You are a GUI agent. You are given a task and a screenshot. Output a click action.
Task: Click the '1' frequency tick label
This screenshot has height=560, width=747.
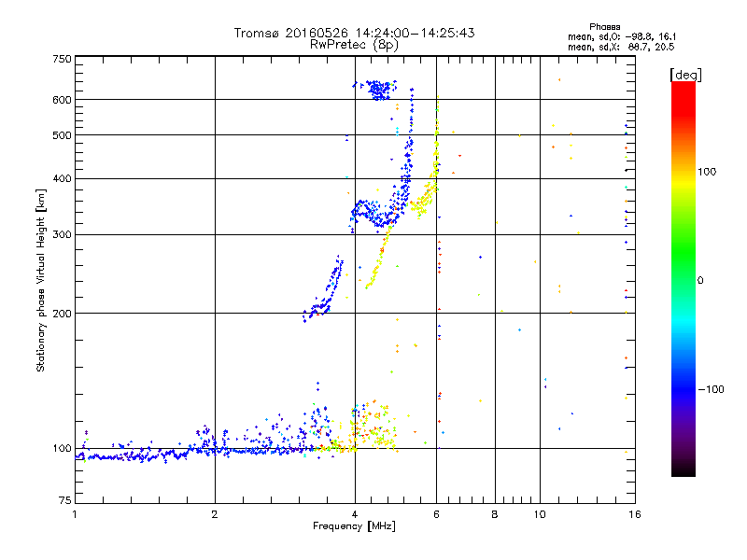75,514
